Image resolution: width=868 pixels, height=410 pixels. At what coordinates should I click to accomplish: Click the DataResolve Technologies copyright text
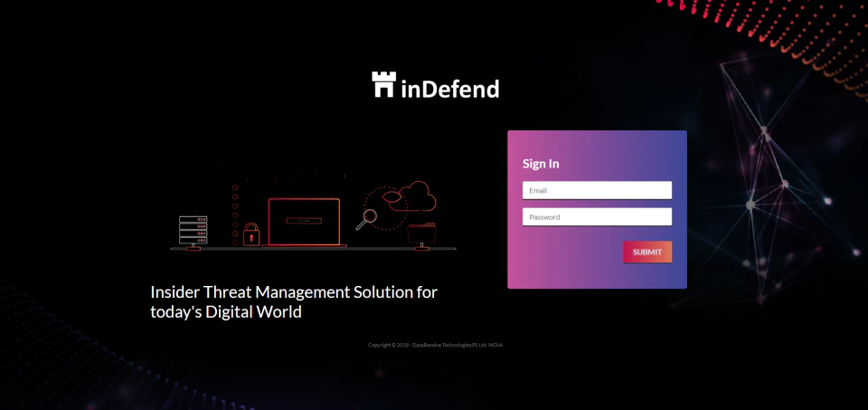coord(435,345)
